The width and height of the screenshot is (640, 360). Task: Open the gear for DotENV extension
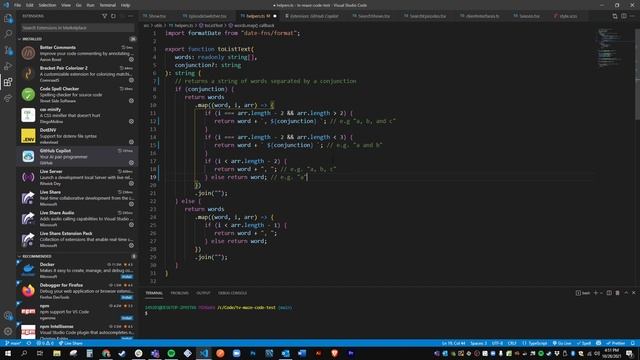[x=131, y=142]
